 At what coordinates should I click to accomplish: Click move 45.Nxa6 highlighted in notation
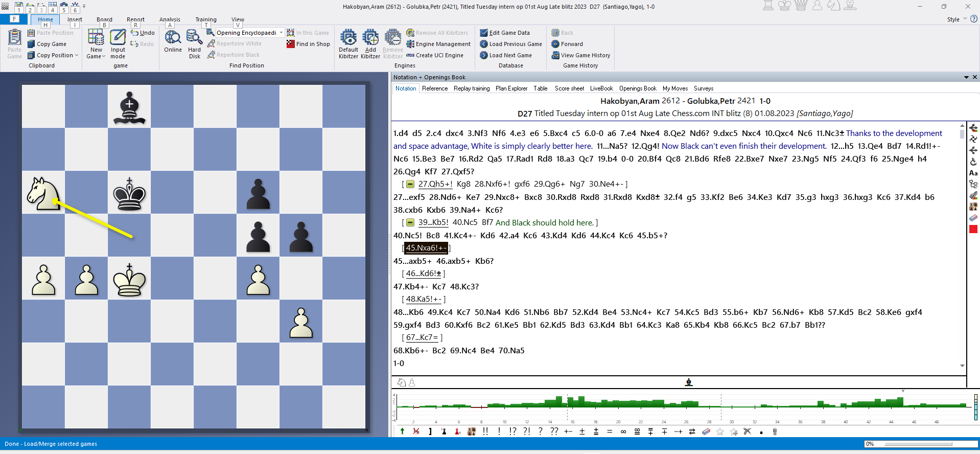coord(426,248)
